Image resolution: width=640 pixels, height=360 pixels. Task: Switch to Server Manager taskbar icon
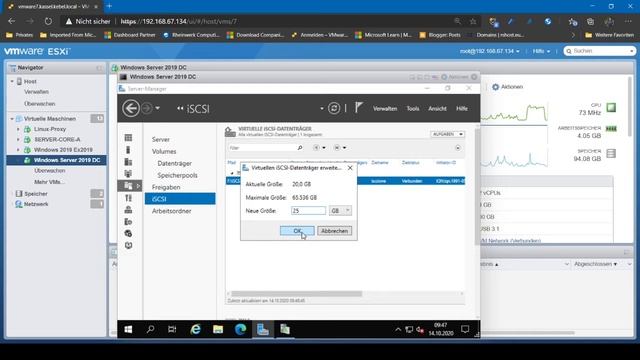click(262, 329)
